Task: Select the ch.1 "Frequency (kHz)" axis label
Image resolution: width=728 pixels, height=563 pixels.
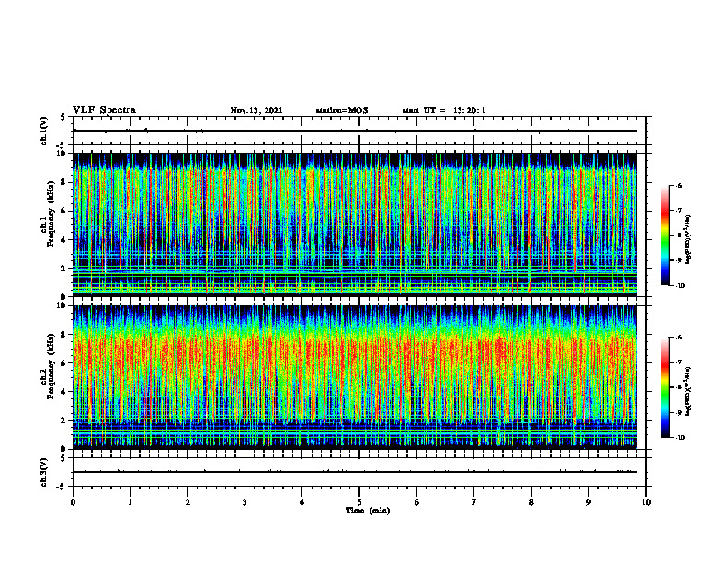Action: (51, 213)
